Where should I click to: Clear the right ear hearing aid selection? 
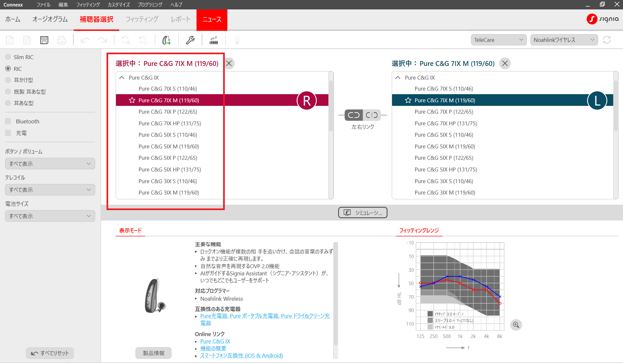pyautogui.click(x=229, y=63)
